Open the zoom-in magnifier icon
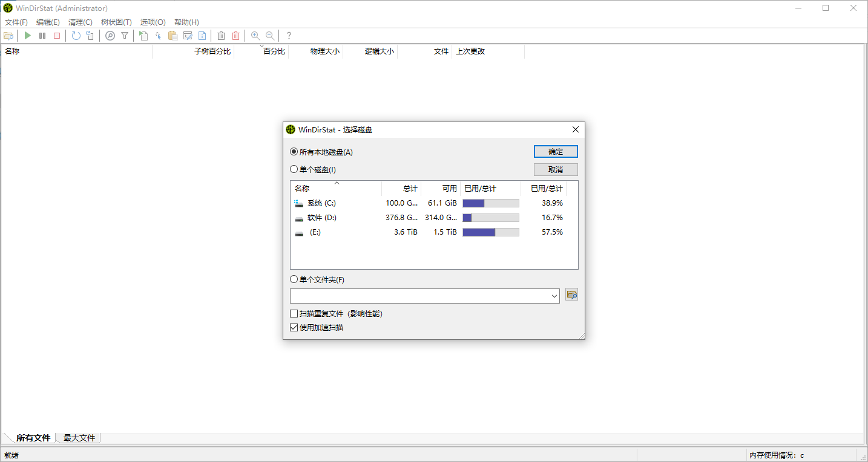The height and width of the screenshot is (462, 868). pyautogui.click(x=255, y=35)
